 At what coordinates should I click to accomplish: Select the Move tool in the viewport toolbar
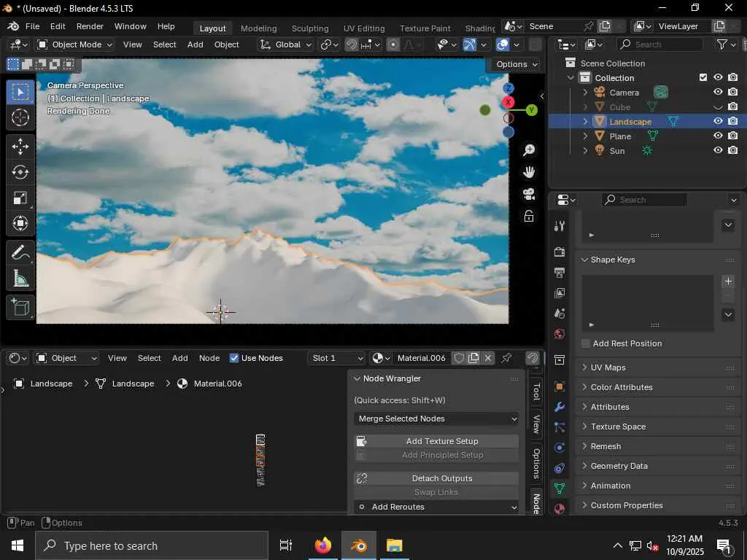coord(20,146)
